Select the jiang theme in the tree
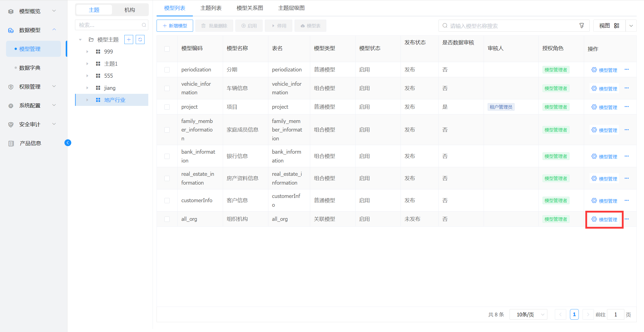The image size is (644, 332). tap(110, 88)
